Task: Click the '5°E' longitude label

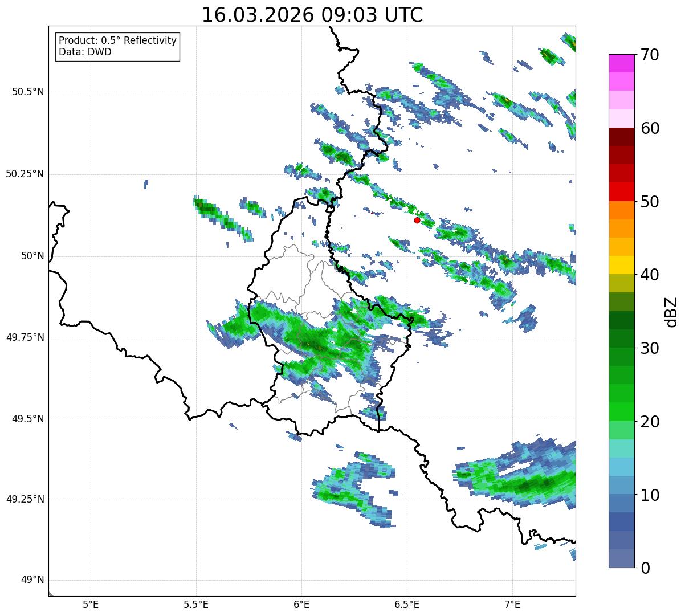Action: (91, 604)
